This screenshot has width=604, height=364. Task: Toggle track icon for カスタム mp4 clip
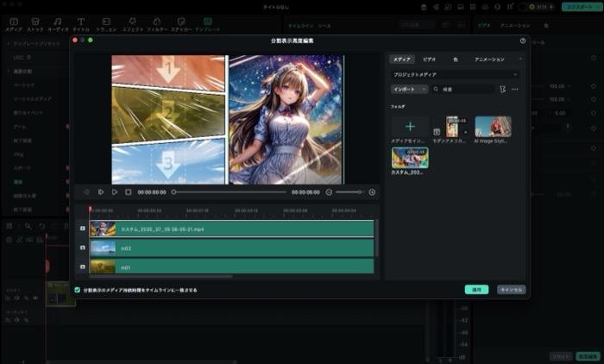pos(83,229)
